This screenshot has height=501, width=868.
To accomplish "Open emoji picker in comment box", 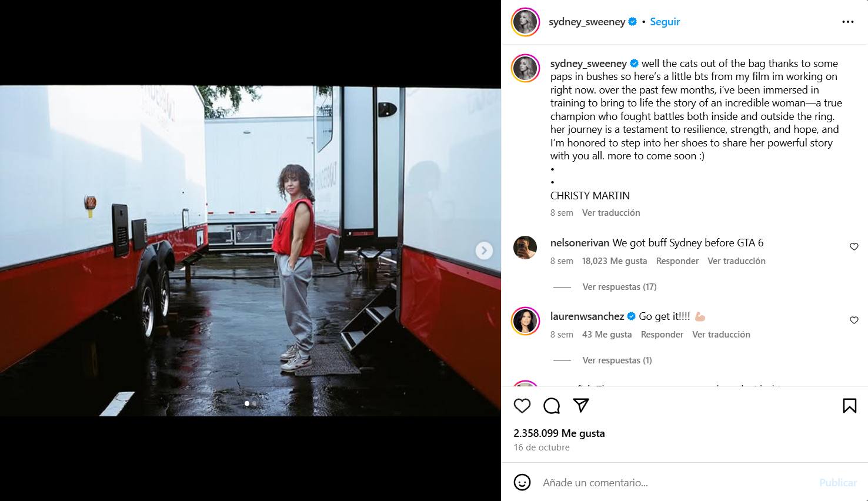I will point(522,482).
